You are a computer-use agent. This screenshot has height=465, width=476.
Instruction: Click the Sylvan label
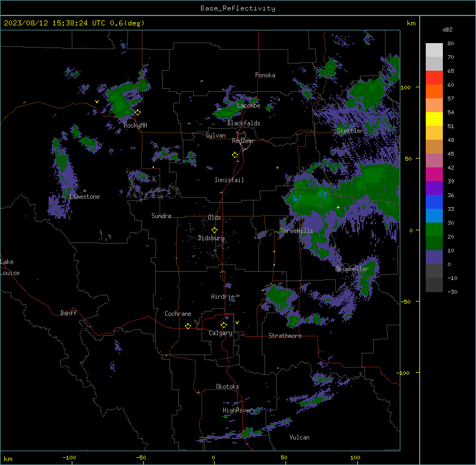[215, 135]
